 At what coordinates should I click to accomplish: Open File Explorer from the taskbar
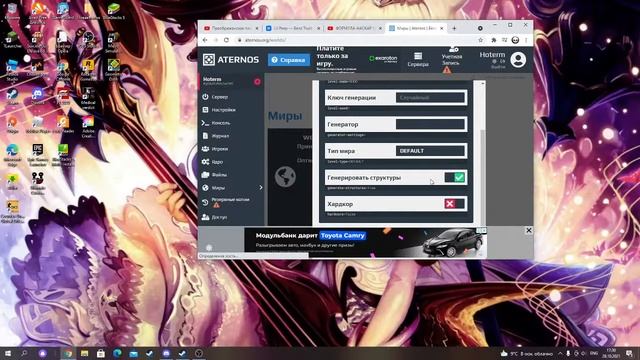(x=84, y=353)
